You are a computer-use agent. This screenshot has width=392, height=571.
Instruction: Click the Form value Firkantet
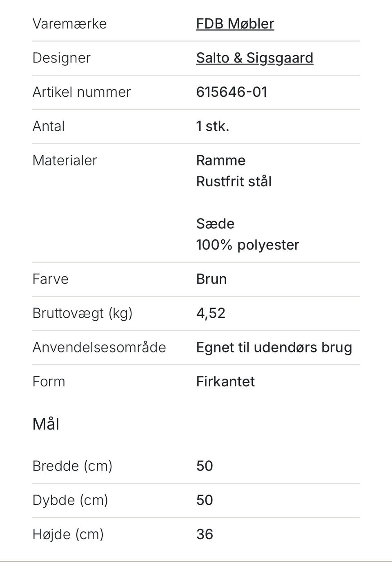[x=225, y=381]
